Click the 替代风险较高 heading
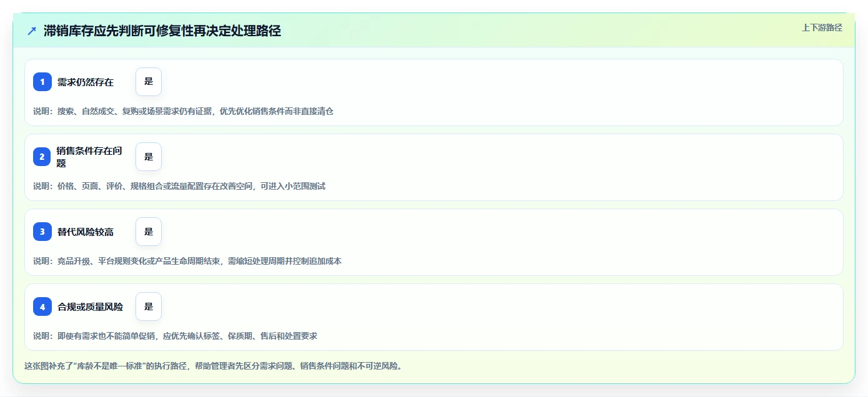The height and width of the screenshot is (397, 868). point(86,232)
